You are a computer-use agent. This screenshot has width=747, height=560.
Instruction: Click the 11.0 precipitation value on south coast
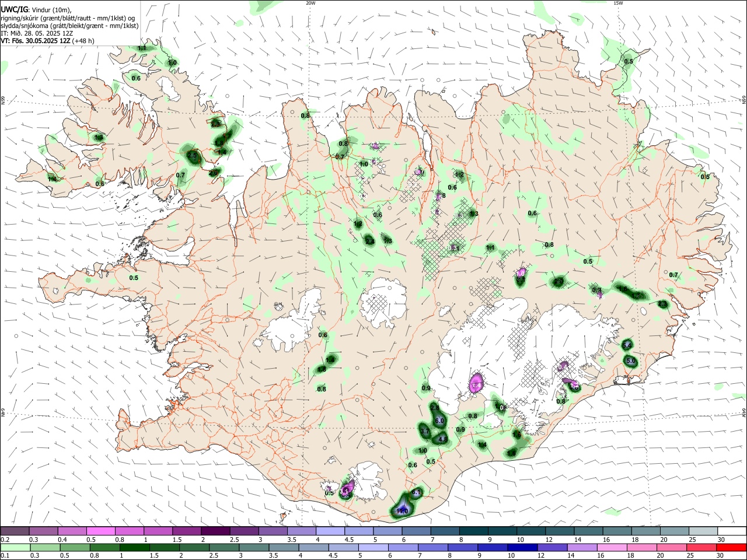402,512
